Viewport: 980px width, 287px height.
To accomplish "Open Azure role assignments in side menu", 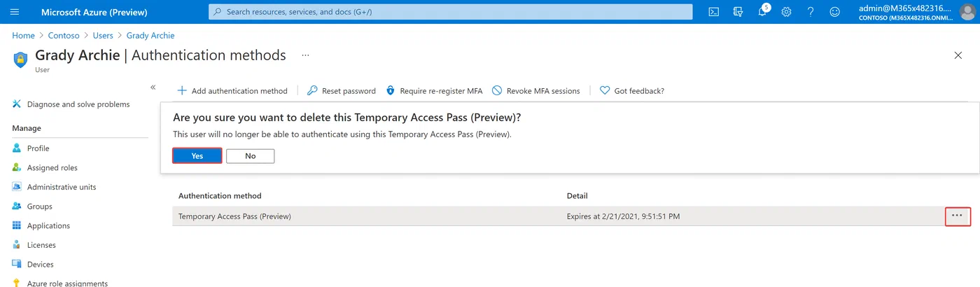I will pos(60,283).
